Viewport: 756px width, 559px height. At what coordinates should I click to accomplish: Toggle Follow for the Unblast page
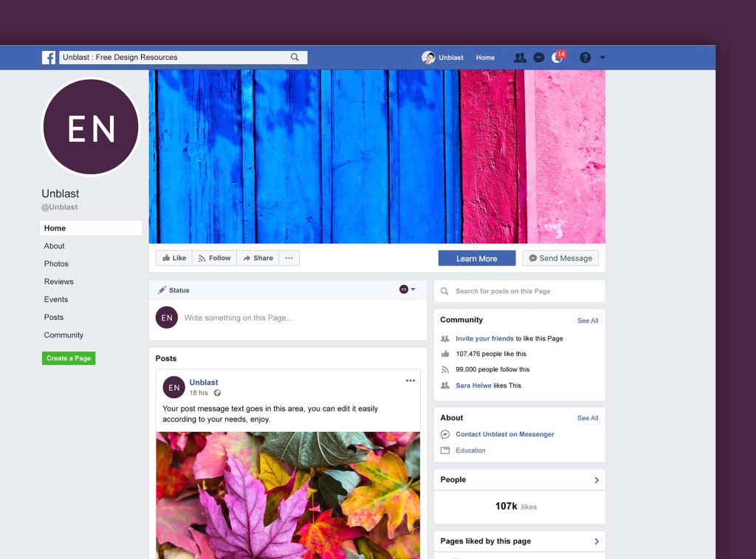click(214, 258)
